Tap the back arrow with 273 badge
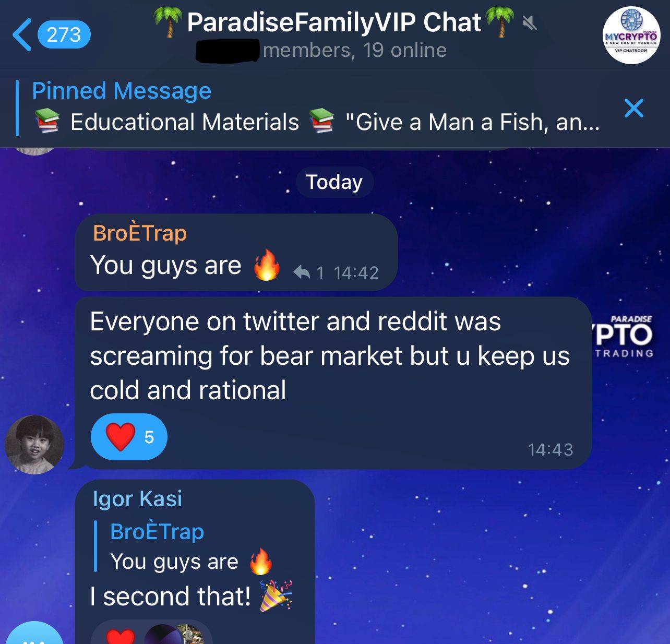670x644 pixels. point(51,34)
